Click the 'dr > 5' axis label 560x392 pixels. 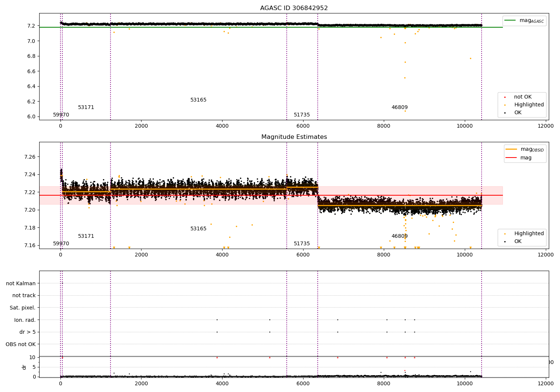click(x=28, y=332)
